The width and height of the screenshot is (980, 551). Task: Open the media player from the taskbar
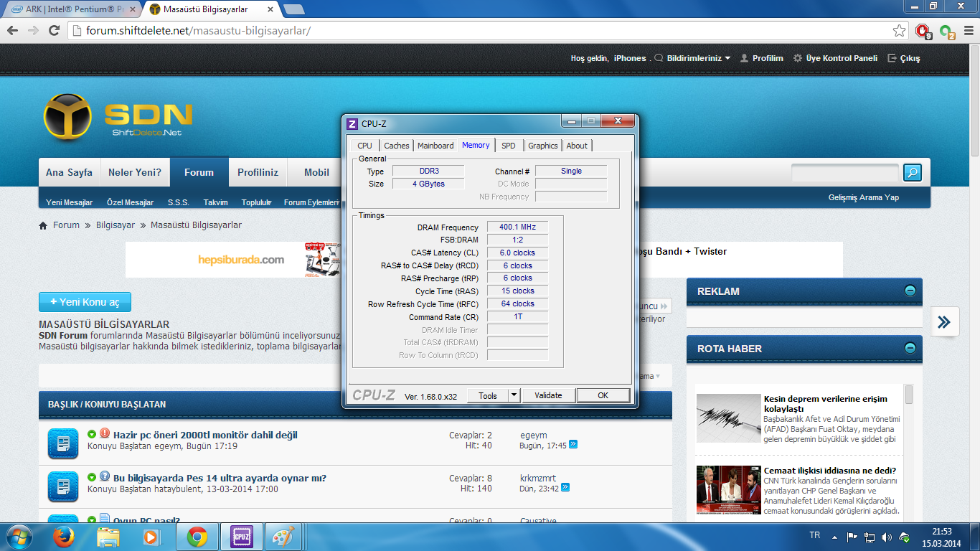[151, 537]
